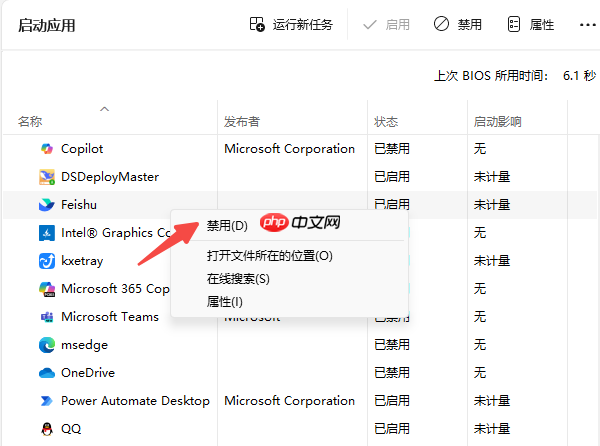This screenshot has width=600, height=446.
Task: Click 在线搜索(S) in the context menu
Action: click(238, 279)
